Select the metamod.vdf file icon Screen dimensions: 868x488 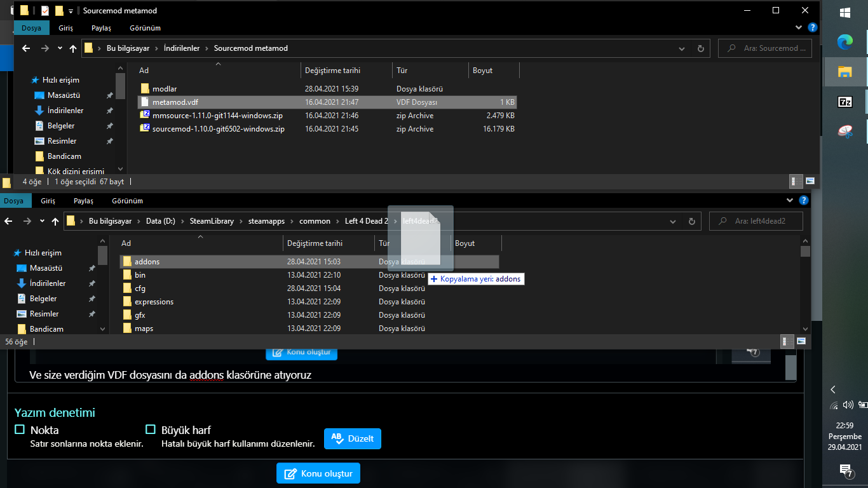(145, 102)
